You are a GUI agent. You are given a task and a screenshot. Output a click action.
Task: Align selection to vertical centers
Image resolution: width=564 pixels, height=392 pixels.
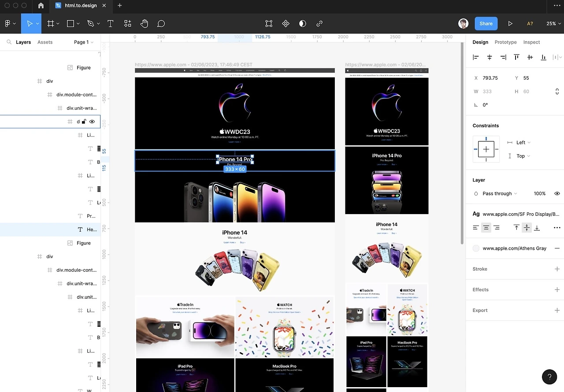click(530, 57)
